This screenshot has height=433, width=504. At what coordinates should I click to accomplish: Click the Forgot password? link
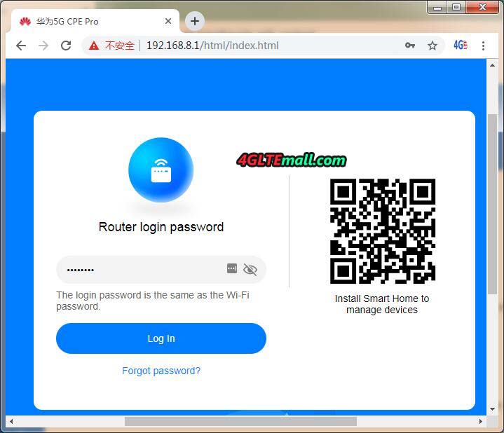pyautogui.click(x=161, y=371)
